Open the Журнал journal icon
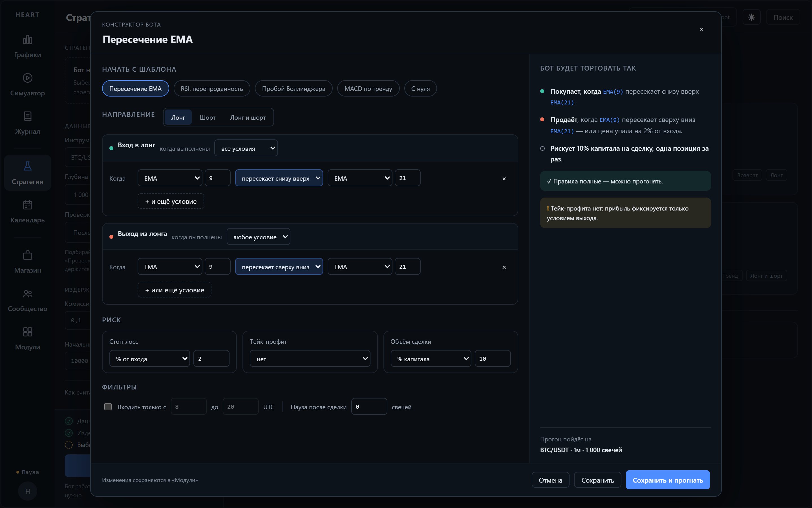The width and height of the screenshot is (812, 508). tap(28, 116)
